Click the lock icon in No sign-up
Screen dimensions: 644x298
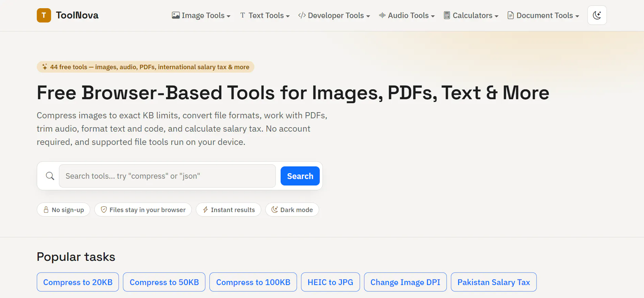click(46, 210)
